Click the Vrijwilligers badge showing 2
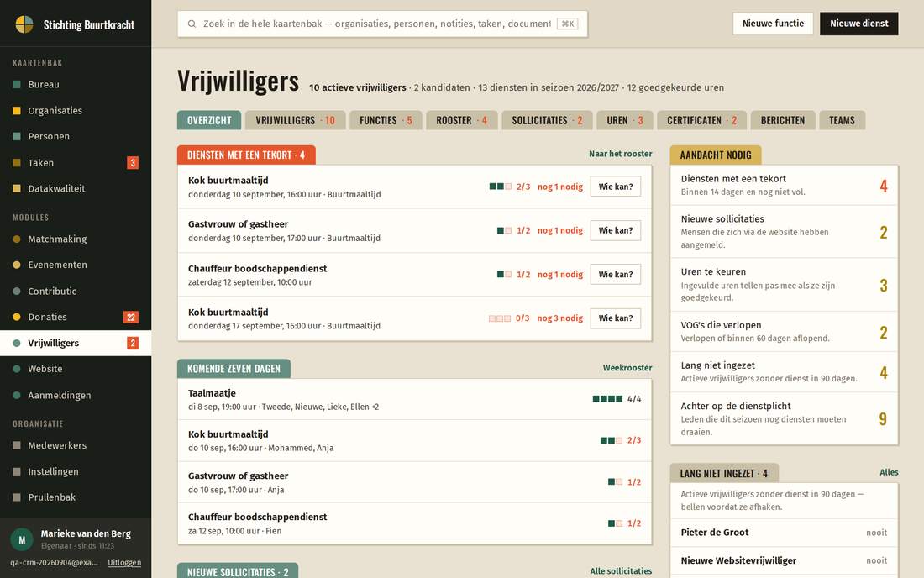 pos(133,343)
